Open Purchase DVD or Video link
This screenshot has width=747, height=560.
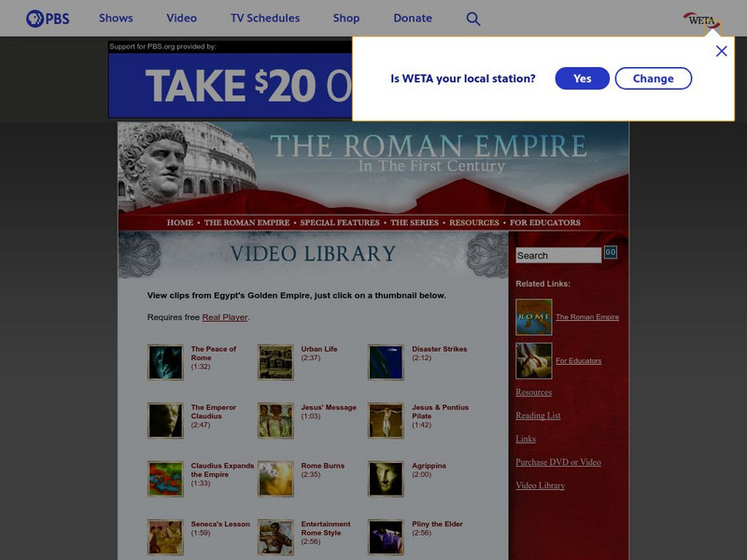[558, 461]
